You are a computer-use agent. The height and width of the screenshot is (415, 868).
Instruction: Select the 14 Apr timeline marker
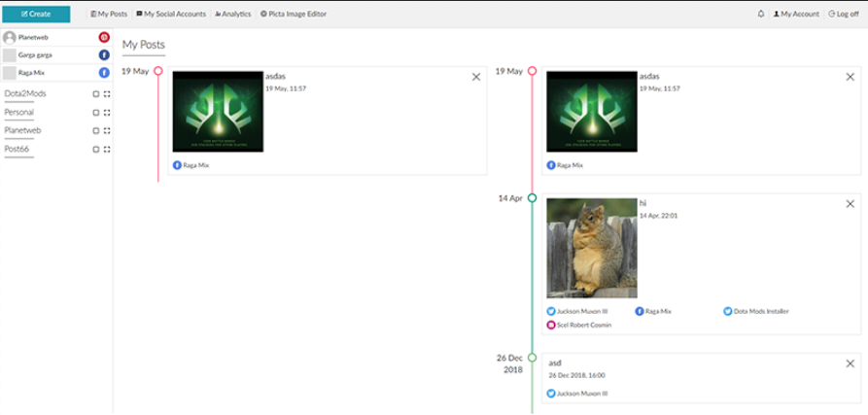pos(532,197)
